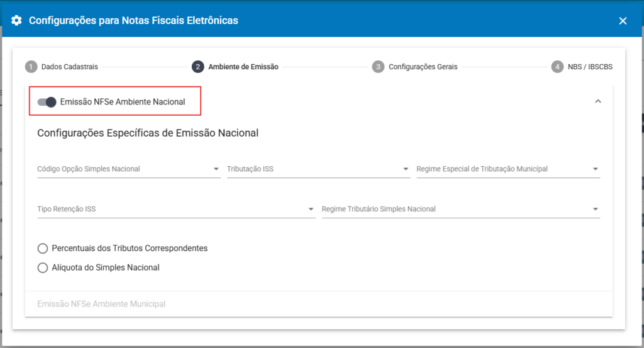This screenshot has height=348, width=644.
Task: Click step 1 circle icon for Dados Cadastrais
Action: [31, 67]
